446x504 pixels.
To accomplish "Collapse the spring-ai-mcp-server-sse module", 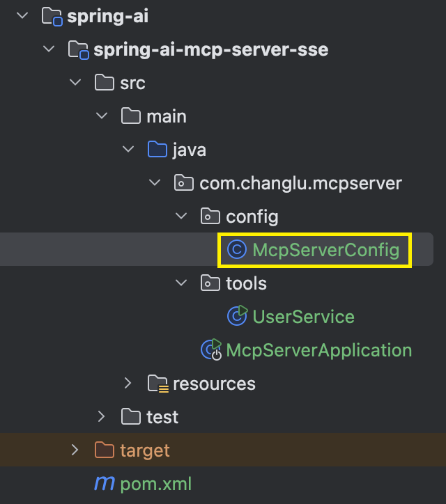I will point(49,49).
